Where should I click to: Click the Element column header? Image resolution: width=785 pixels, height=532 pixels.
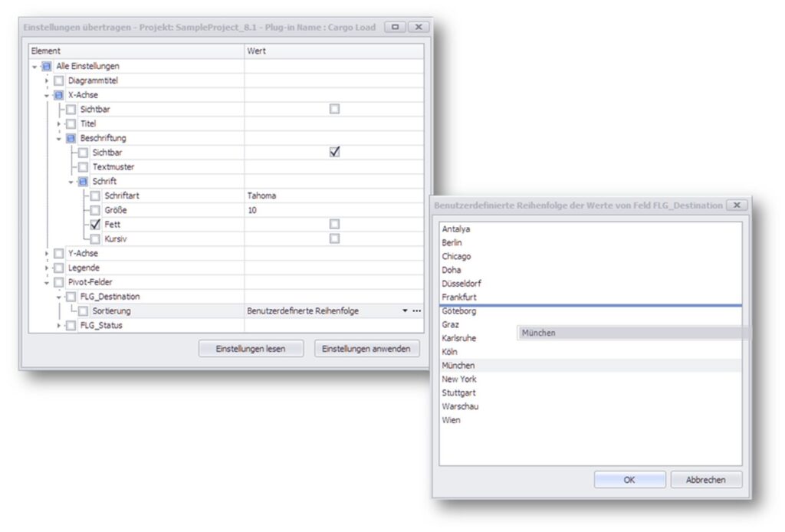point(136,51)
